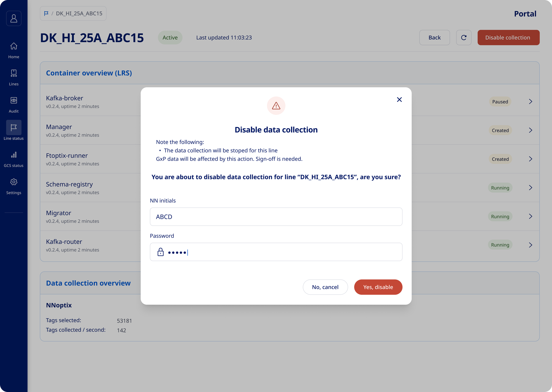This screenshot has width=552, height=392.
Task: Expand the Kafka-broker row chevron
Action: pyautogui.click(x=530, y=102)
